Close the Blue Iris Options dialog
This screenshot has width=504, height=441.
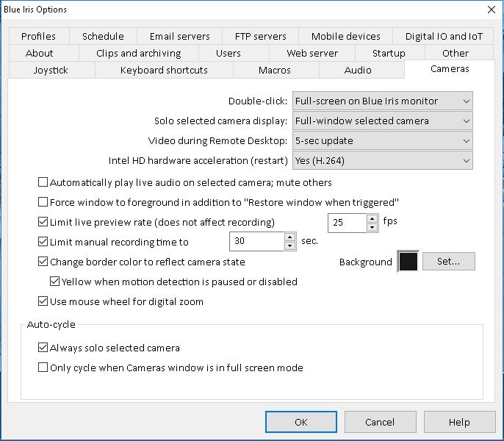tap(492, 10)
